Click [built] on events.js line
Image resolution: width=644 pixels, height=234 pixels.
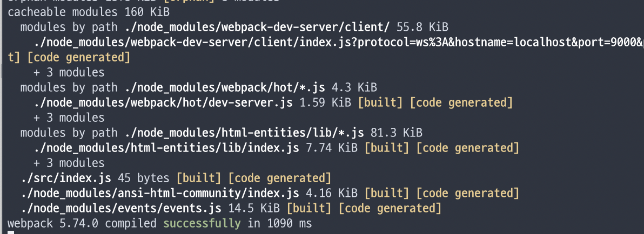[x=309, y=208]
